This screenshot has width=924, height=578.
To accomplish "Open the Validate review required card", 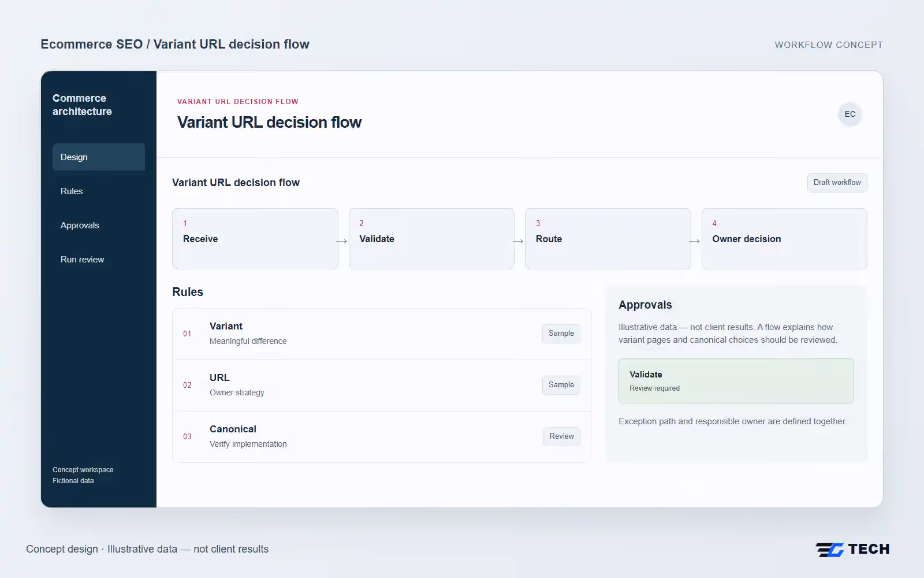I will pyautogui.click(x=736, y=381).
